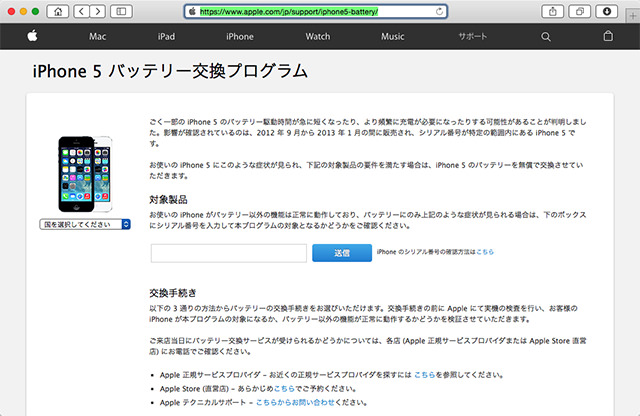Toggle the sidebar button in toolbar

click(x=121, y=11)
